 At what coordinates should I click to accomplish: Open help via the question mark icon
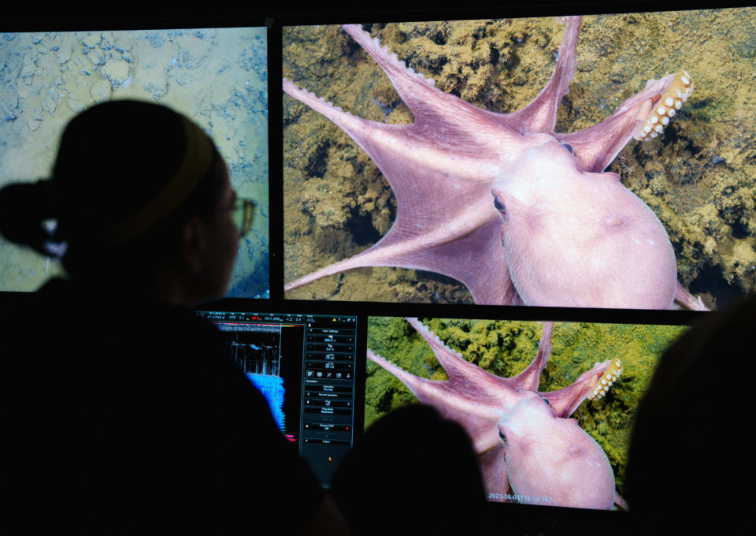coord(339,319)
